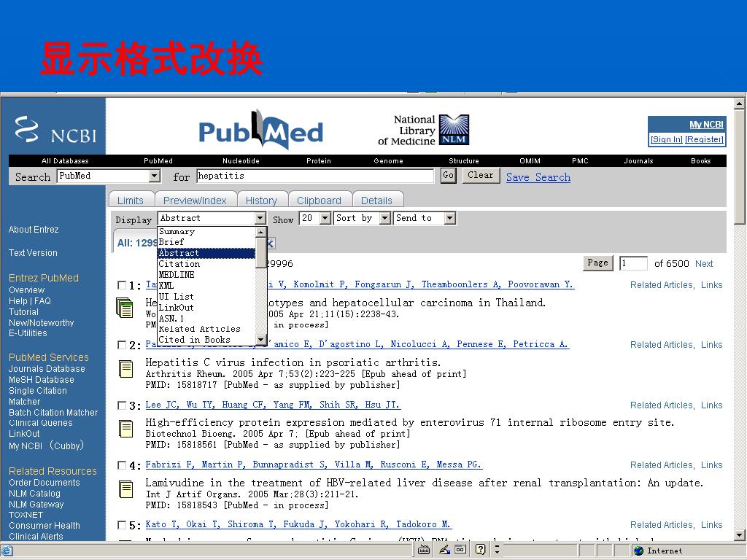Click the browser icon in status bar corner
The height and width of the screenshot is (560, 747).
tap(7, 551)
